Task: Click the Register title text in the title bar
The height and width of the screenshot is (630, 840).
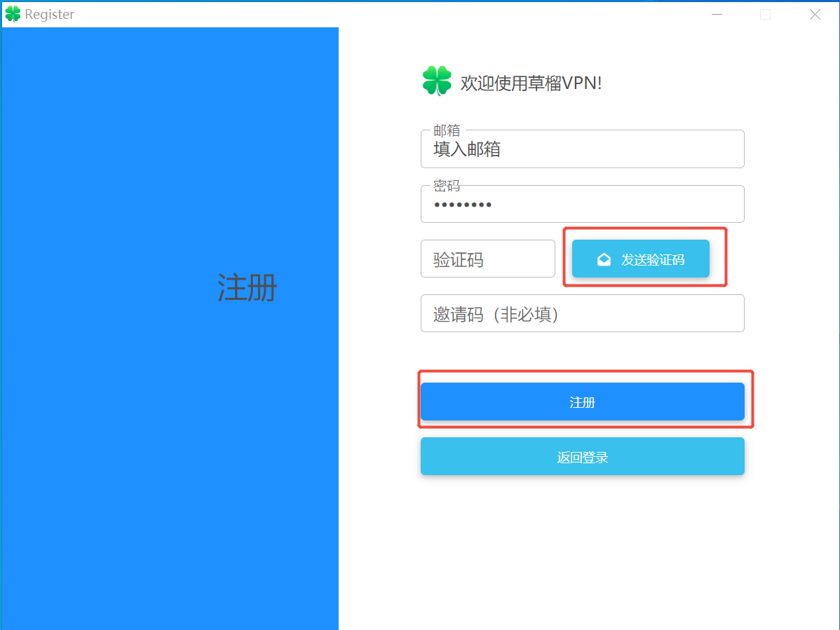Action: 49,14
